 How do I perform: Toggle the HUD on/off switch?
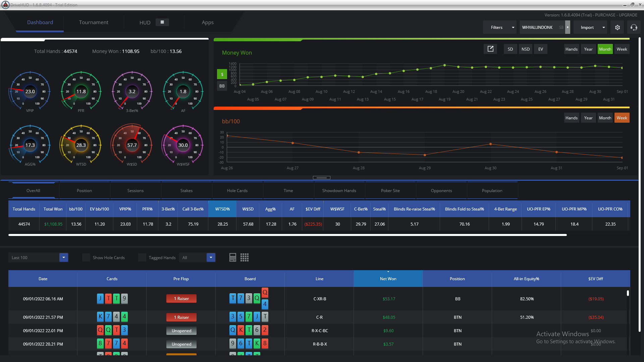(162, 22)
